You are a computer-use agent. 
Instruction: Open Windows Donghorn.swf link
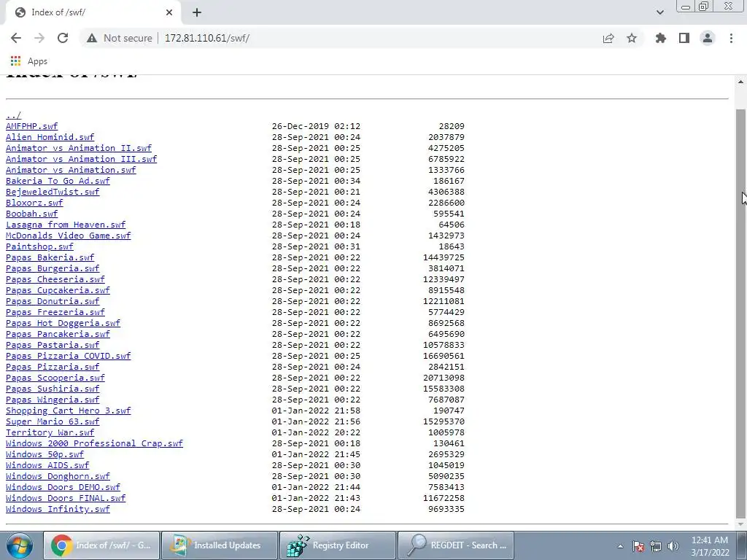coord(58,477)
